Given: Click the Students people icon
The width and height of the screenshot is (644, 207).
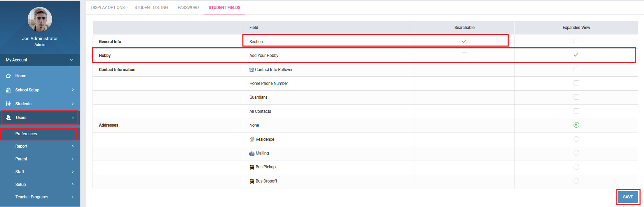Looking at the screenshot, I should coord(8,104).
